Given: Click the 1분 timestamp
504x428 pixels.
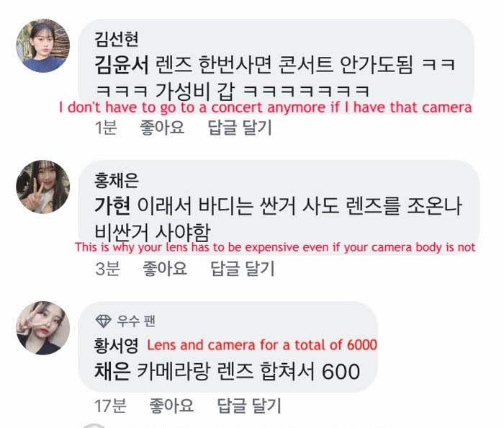Looking at the screenshot, I should tap(106, 128).
